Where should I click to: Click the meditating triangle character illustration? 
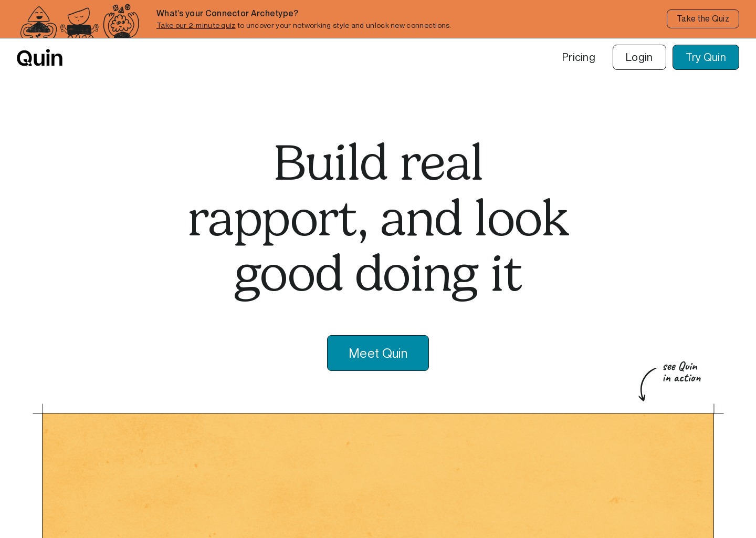pyautogui.click(x=38, y=22)
